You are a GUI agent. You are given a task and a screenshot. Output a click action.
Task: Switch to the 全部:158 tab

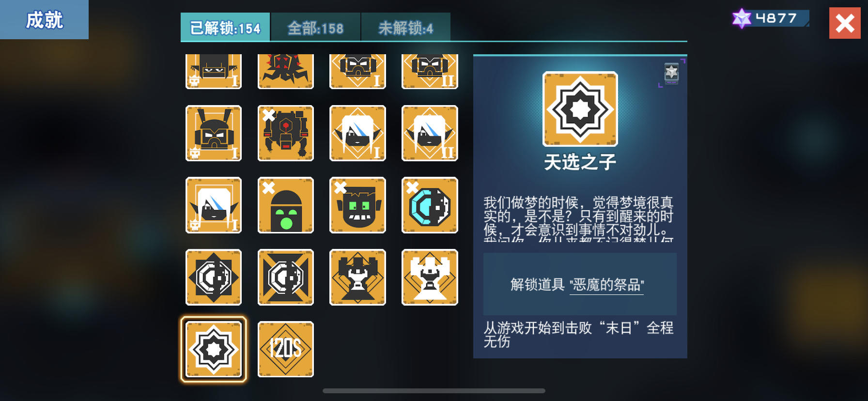pyautogui.click(x=315, y=28)
